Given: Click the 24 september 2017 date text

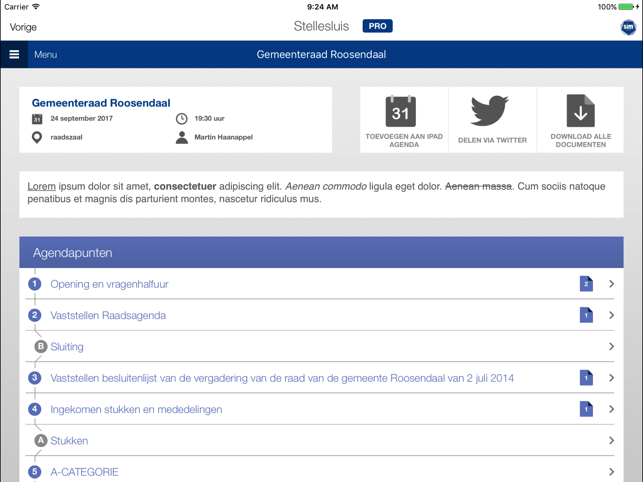Looking at the screenshot, I should [x=82, y=119].
